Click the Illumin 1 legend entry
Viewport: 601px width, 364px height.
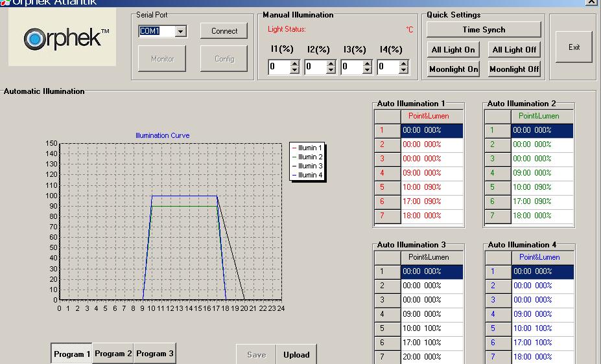[307, 148]
